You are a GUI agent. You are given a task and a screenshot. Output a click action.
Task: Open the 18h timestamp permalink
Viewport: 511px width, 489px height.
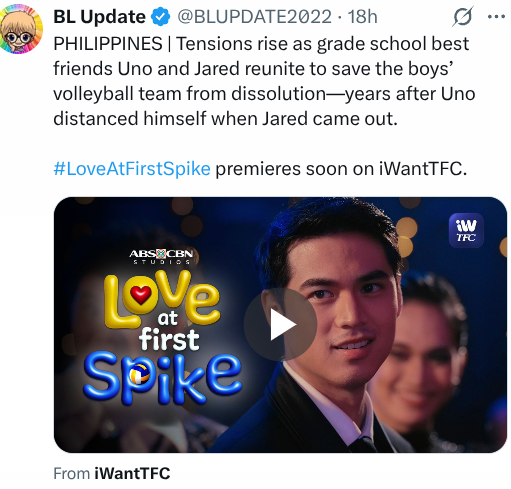point(362,17)
